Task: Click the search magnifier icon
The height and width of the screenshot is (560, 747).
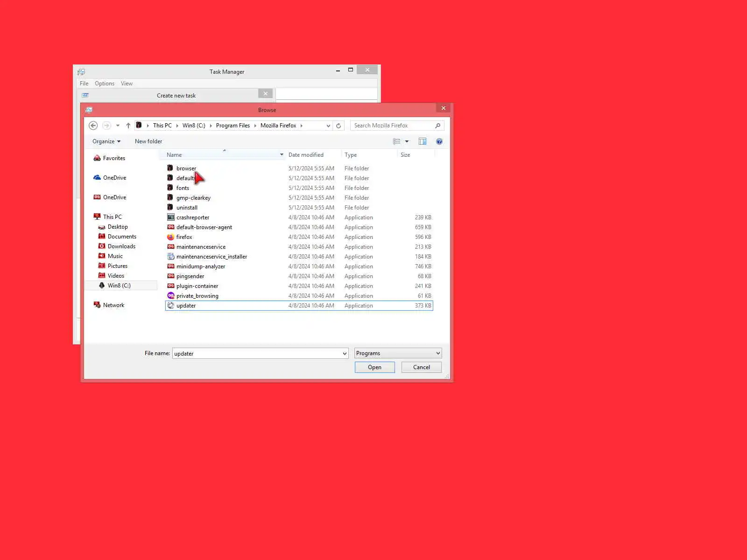Action: click(x=437, y=126)
